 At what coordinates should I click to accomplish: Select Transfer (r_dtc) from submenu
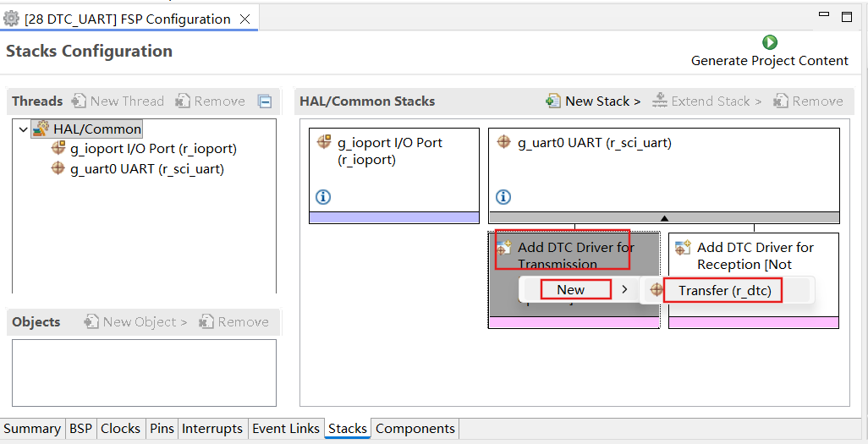tap(725, 290)
